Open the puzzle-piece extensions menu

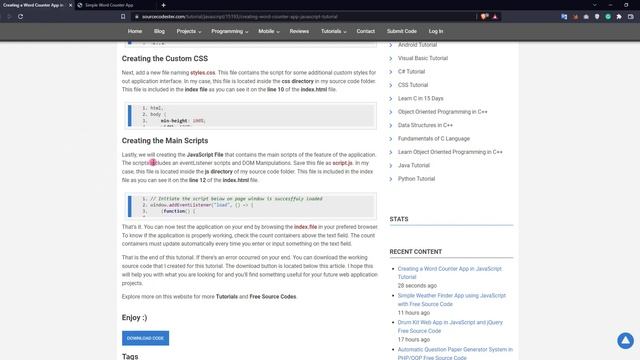pyautogui.click(x=619, y=17)
